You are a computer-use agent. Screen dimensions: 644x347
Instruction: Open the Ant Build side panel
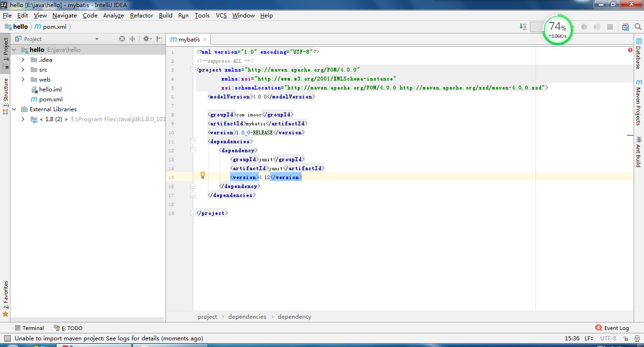639,152
